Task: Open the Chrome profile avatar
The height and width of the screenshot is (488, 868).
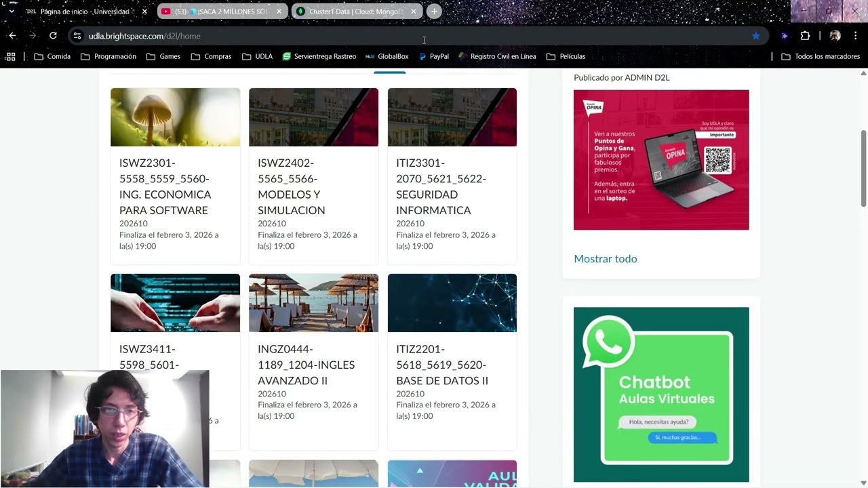Action: click(835, 36)
